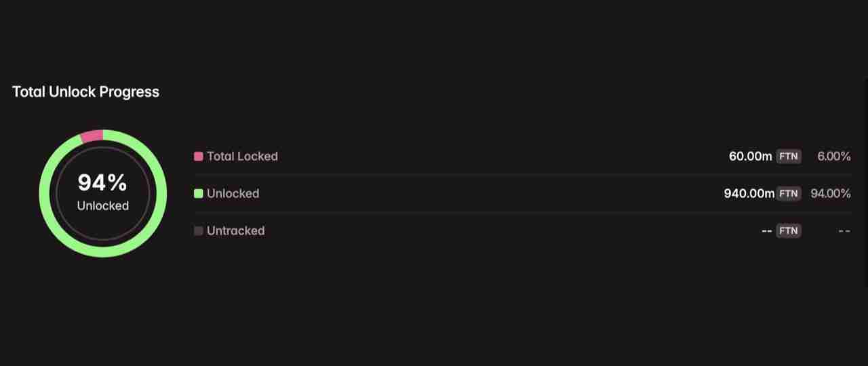The height and width of the screenshot is (366, 868).
Task: Select the green Unlocked legend swatch
Action: point(199,194)
